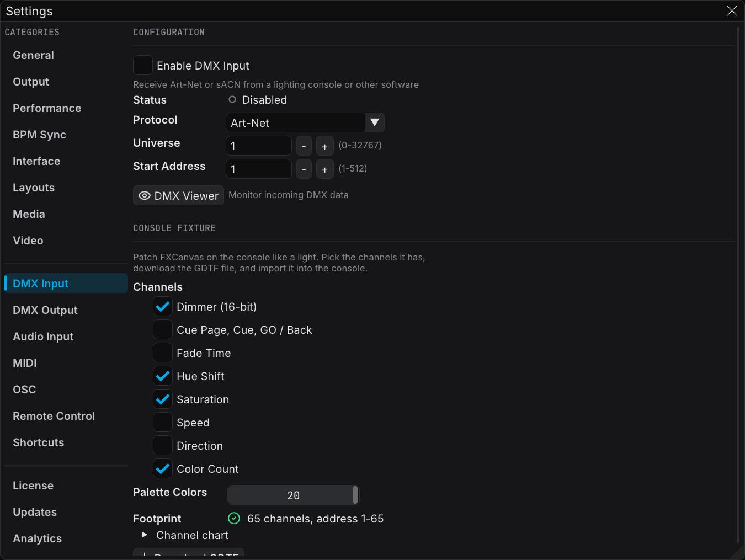Decrease the Universe value with minus

(304, 146)
